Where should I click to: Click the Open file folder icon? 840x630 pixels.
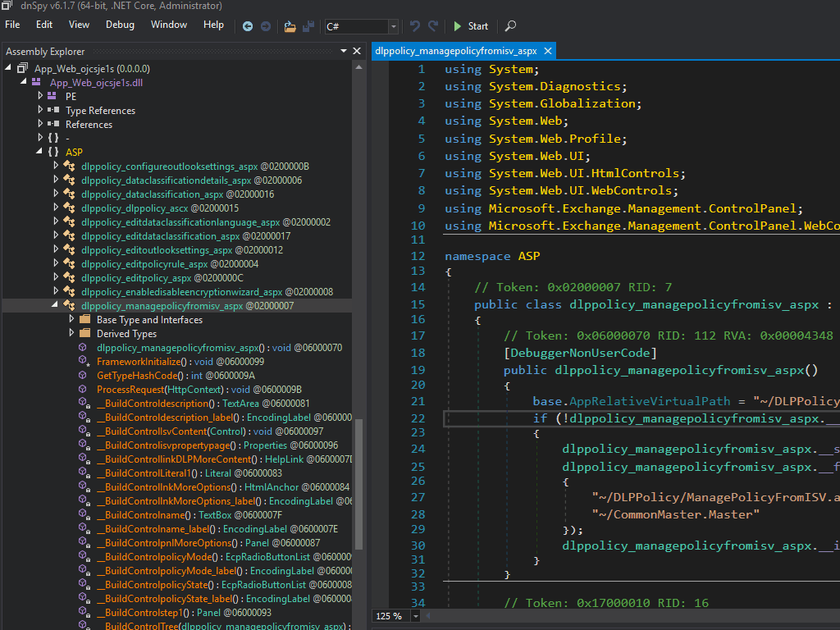[290, 26]
